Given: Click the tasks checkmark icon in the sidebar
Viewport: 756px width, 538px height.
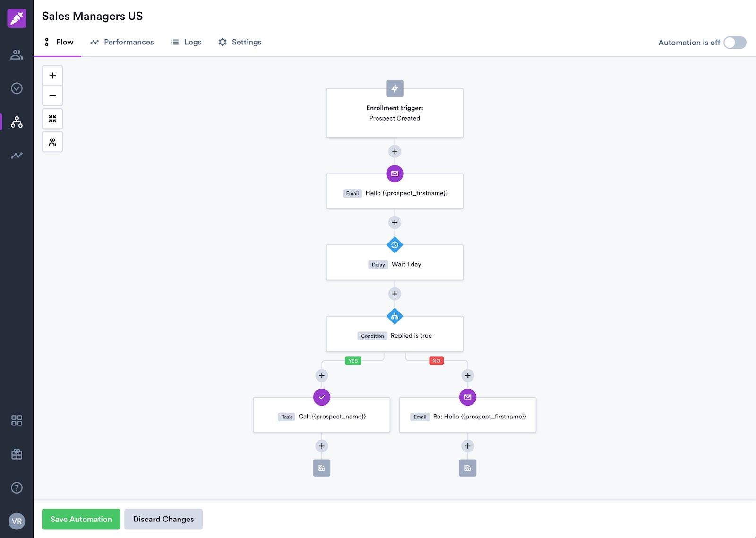Looking at the screenshot, I should coord(17,88).
